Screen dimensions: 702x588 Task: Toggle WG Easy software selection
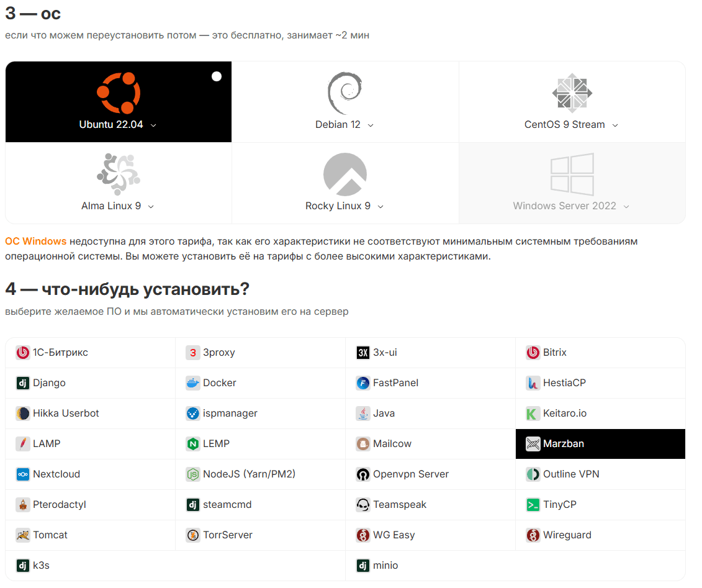pyautogui.click(x=394, y=535)
